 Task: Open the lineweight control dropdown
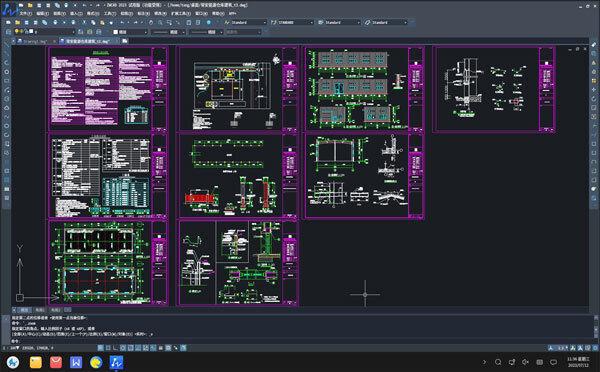coord(206,32)
